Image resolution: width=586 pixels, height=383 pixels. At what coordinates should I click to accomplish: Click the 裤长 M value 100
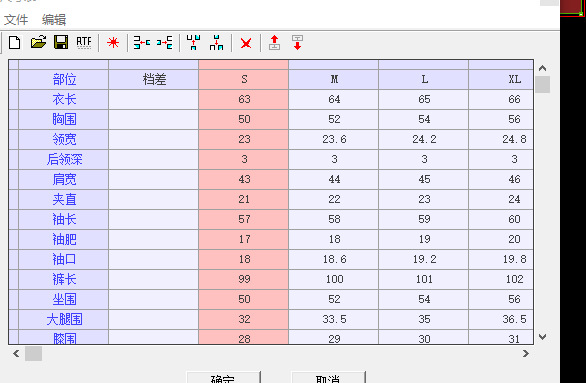334,279
